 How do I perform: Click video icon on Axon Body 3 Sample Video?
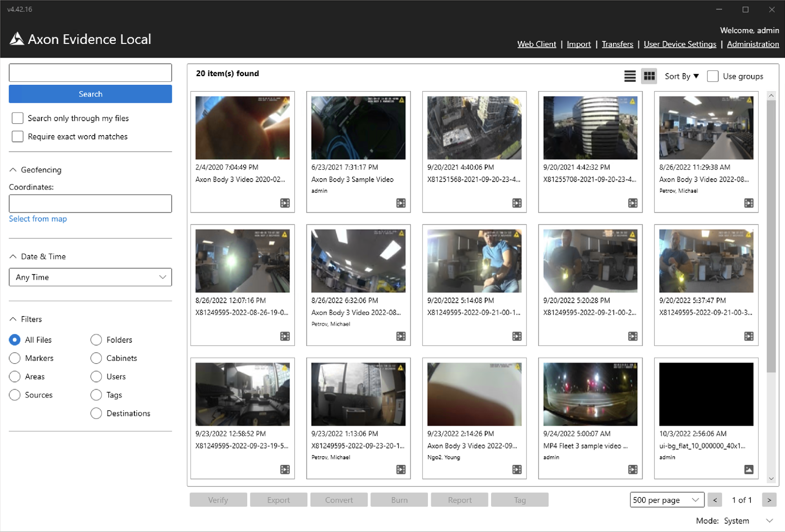tap(401, 203)
